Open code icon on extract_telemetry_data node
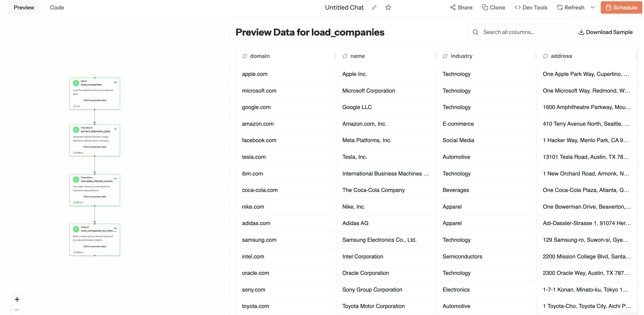 point(115,129)
